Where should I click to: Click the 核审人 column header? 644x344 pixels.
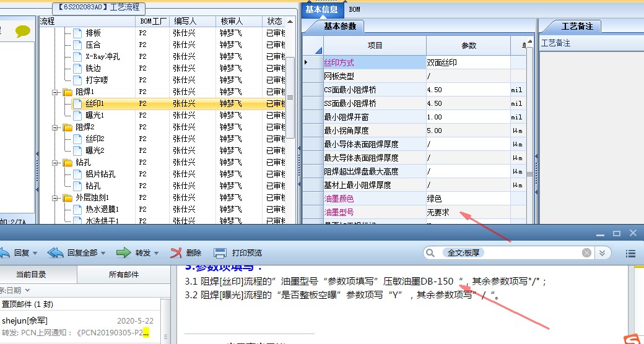tap(239, 22)
